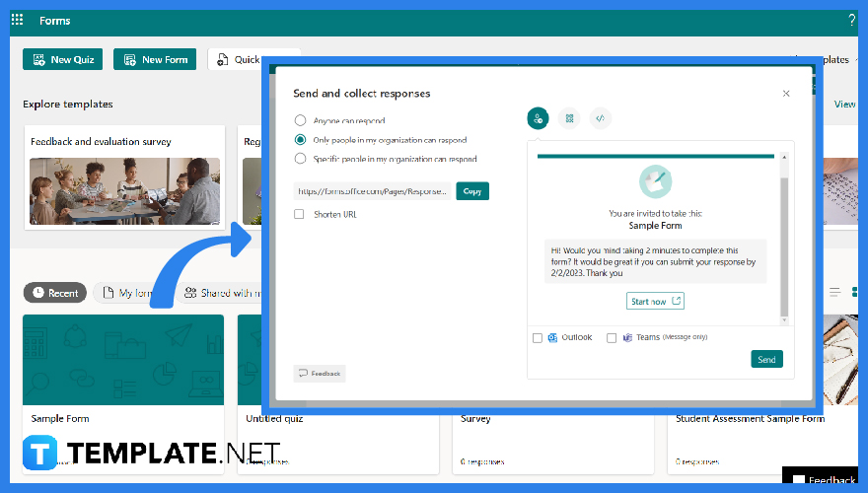Image resolution: width=868 pixels, height=493 pixels.
Task: Tick the Teams message checkbox
Action: click(612, 338)
